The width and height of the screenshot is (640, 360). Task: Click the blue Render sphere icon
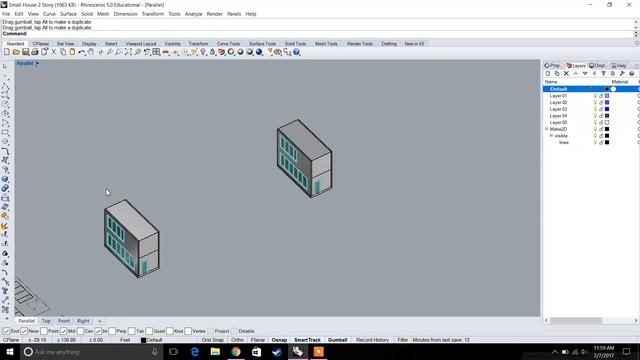pos(259,52)
